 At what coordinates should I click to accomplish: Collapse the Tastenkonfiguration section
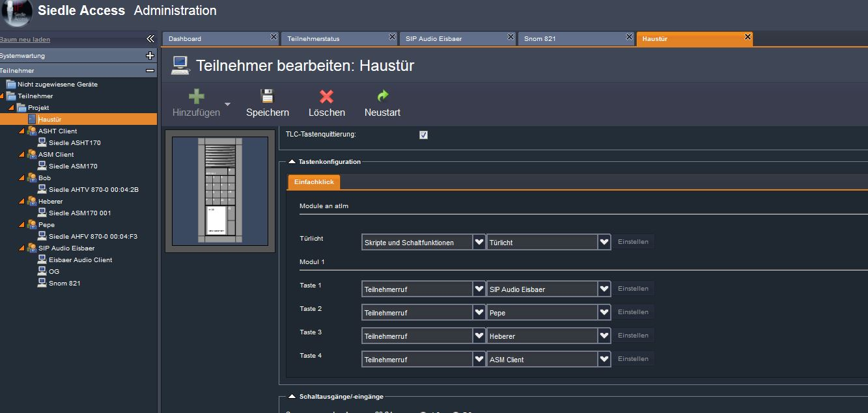[x=292, y=161]
